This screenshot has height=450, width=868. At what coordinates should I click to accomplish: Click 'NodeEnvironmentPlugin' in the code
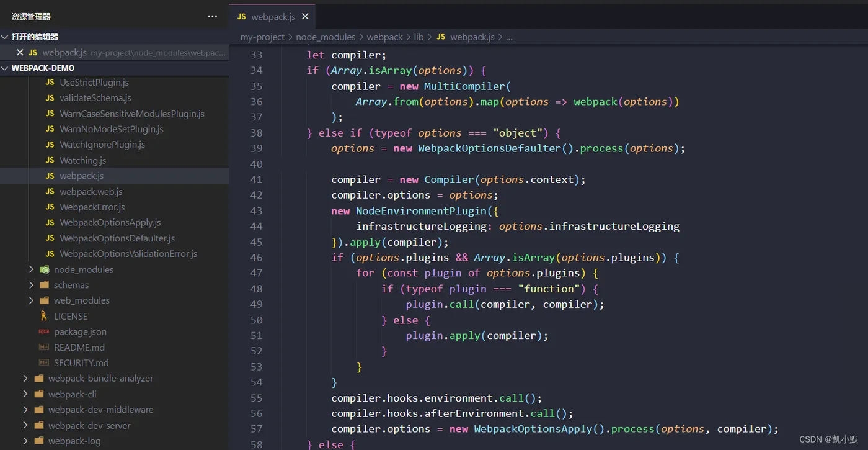[x=421, y=210]
